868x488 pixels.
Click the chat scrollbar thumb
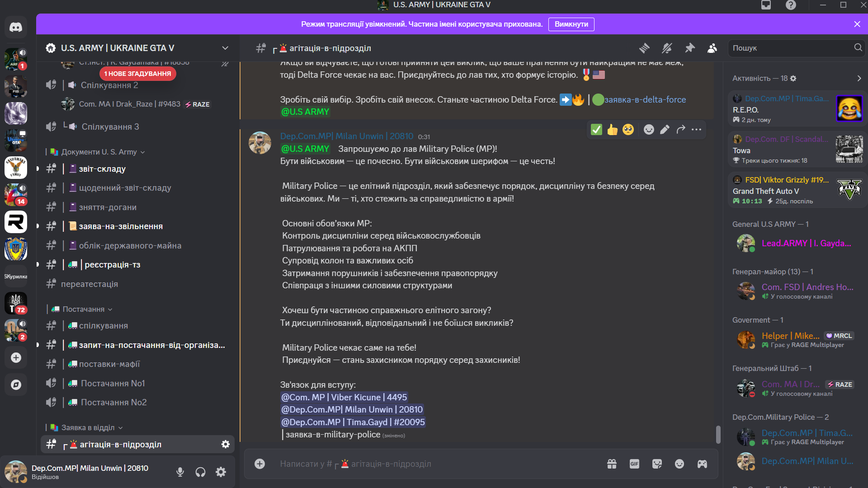pyautogui.click(x=718, y=435)
